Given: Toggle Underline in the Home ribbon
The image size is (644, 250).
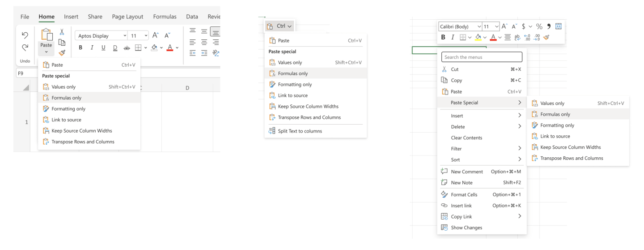Looking at the screenshot, I should pyautogui.click(x=103, y=47).
